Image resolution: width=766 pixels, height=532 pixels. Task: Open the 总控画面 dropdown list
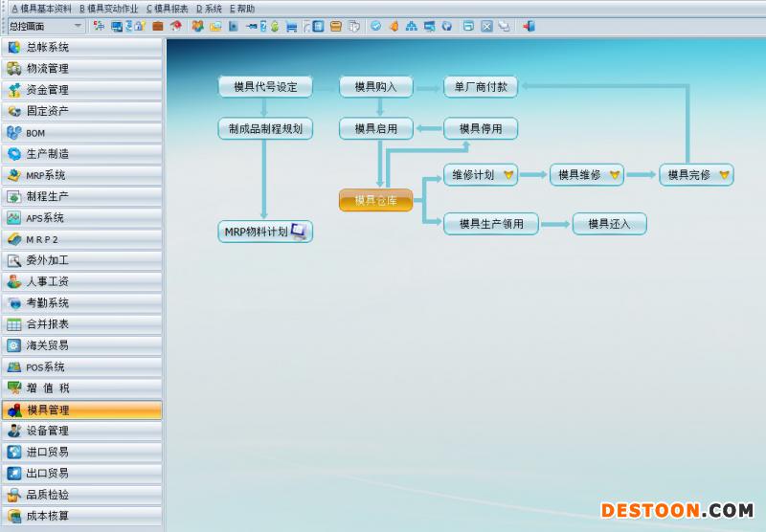coord(79,26)
